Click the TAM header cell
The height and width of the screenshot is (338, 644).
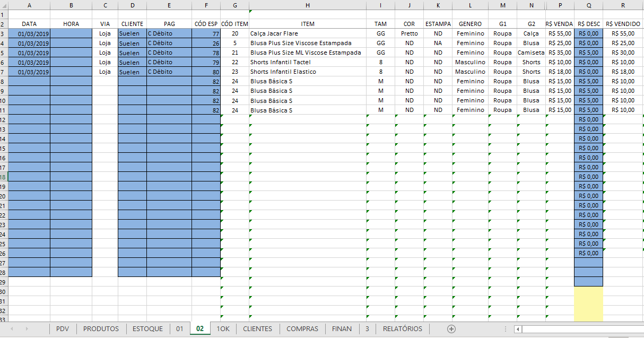[x=380, y=24]
